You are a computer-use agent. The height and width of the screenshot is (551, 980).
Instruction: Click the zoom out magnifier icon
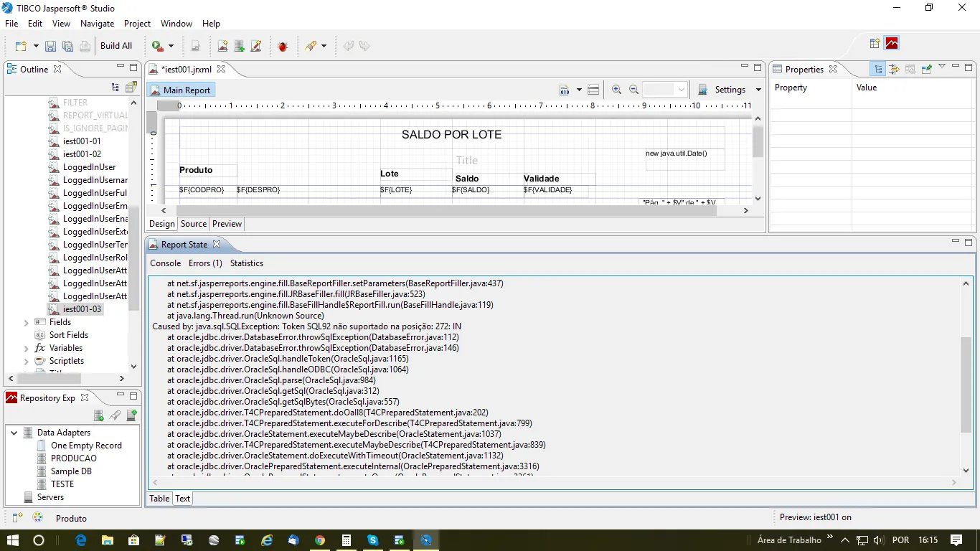(x=633, y=90)
